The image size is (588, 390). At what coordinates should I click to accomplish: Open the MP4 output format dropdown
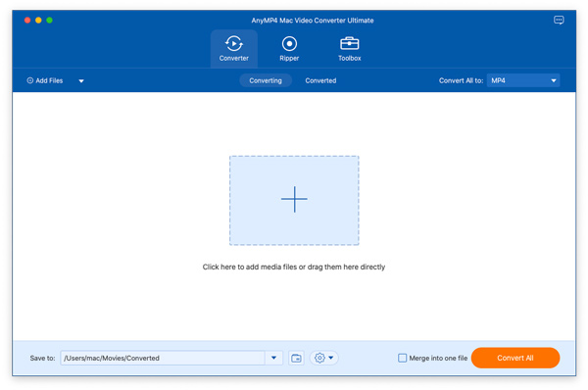click(523, 80)
